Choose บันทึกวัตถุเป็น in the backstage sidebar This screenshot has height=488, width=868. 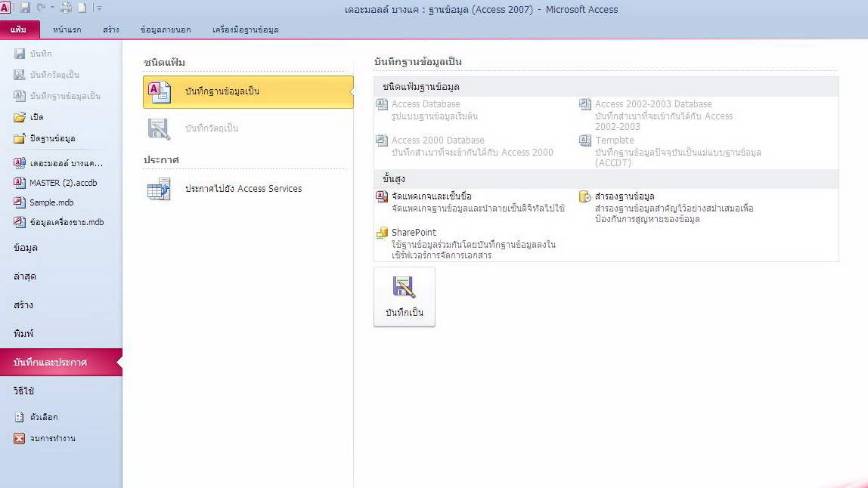[47, 75]
